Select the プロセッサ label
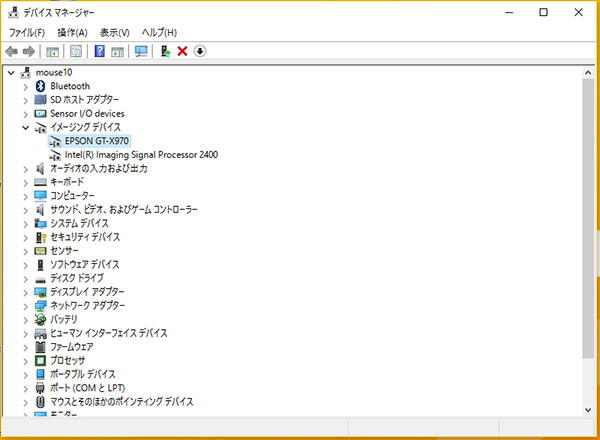 coord(68,360)
